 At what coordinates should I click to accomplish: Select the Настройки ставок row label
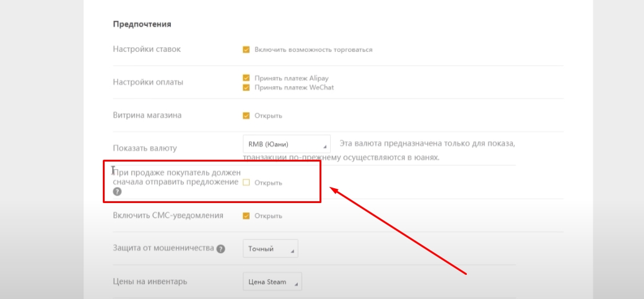pos(147,50)
